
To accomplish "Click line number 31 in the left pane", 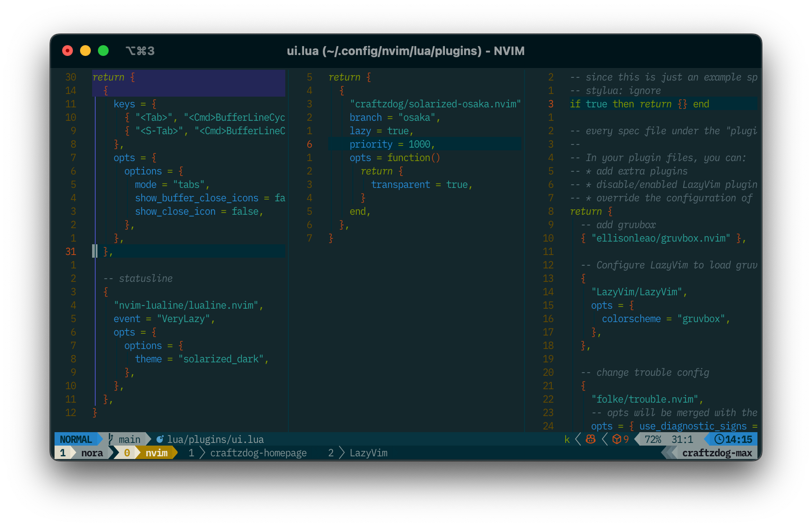I will [x=71, y=251].
